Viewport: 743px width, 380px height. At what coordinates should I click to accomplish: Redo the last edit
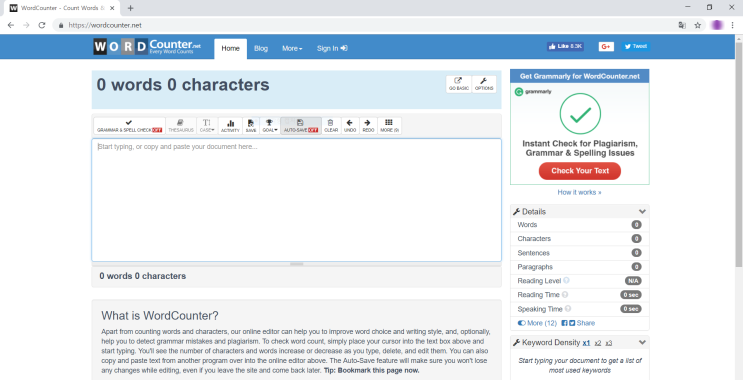coord(368,126)
